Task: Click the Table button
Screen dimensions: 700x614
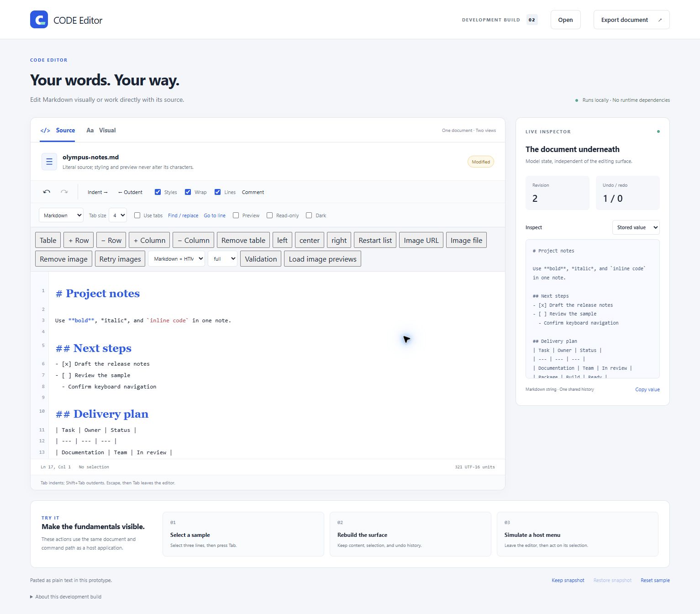Action: pyautogui.click(x=48, y=240)
